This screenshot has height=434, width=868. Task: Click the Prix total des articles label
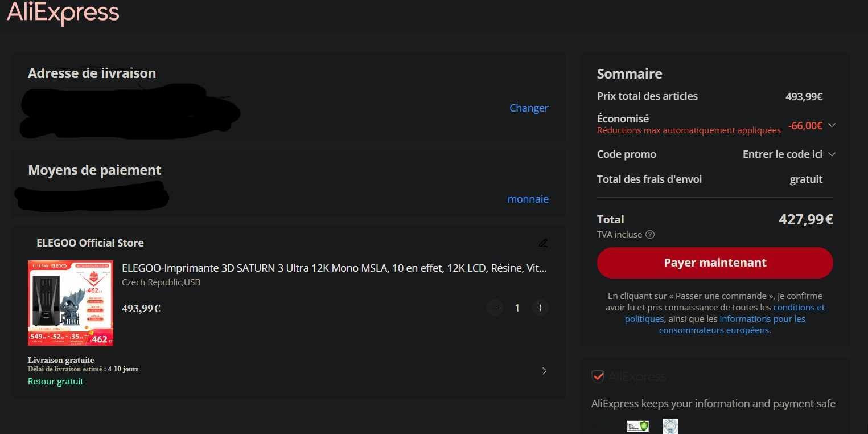pos(647,96)
